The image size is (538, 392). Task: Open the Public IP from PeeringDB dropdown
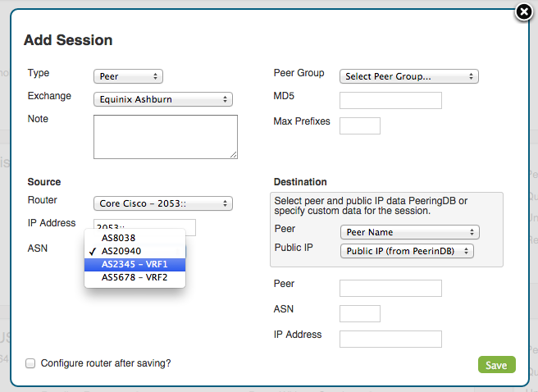coord(407,251)
